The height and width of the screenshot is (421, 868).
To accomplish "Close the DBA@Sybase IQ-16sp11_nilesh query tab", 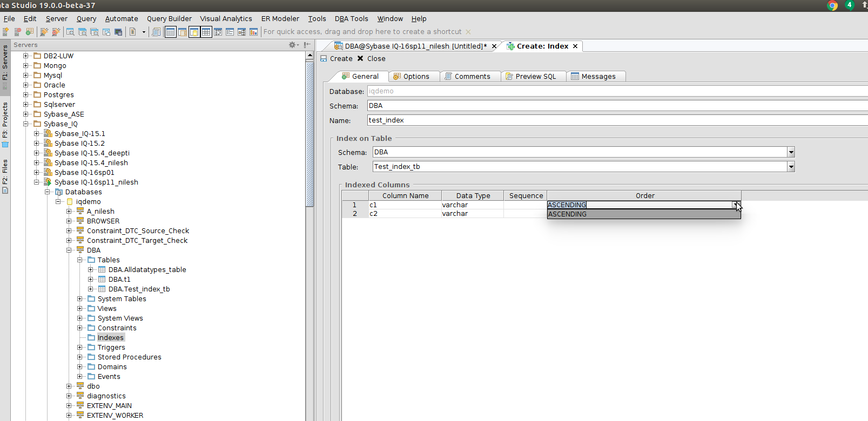I will (494, 46).
